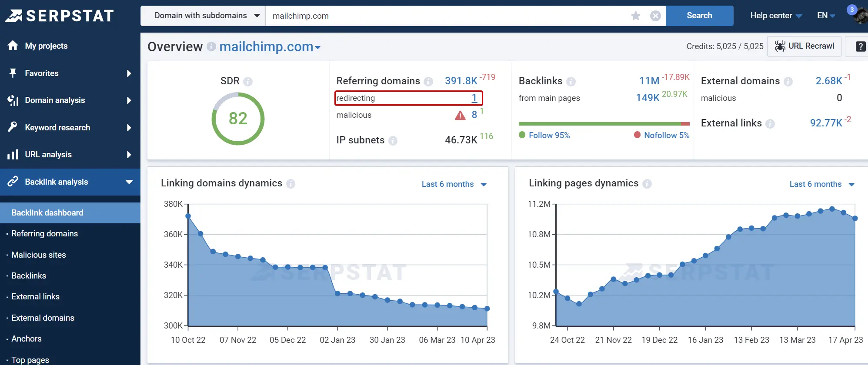
Task: Open the user profile avatar
Action: click(860, 16)
